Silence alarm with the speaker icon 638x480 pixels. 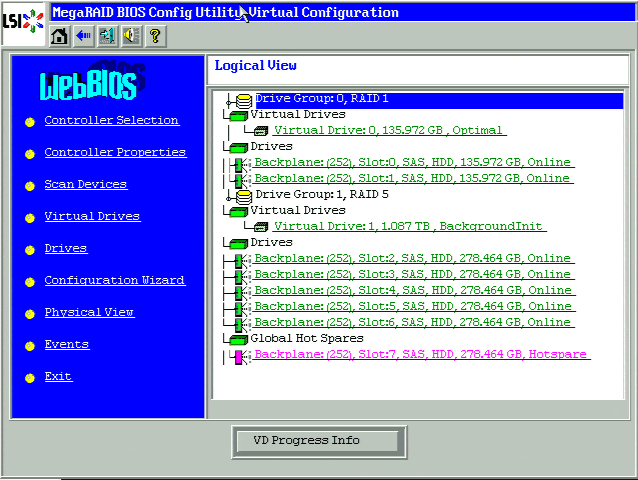pyautogui.click(x=131, y=36)
